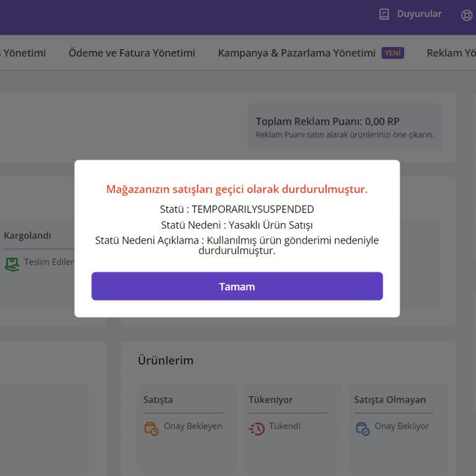Open Onay Bekliyor products

pos(402,426)
